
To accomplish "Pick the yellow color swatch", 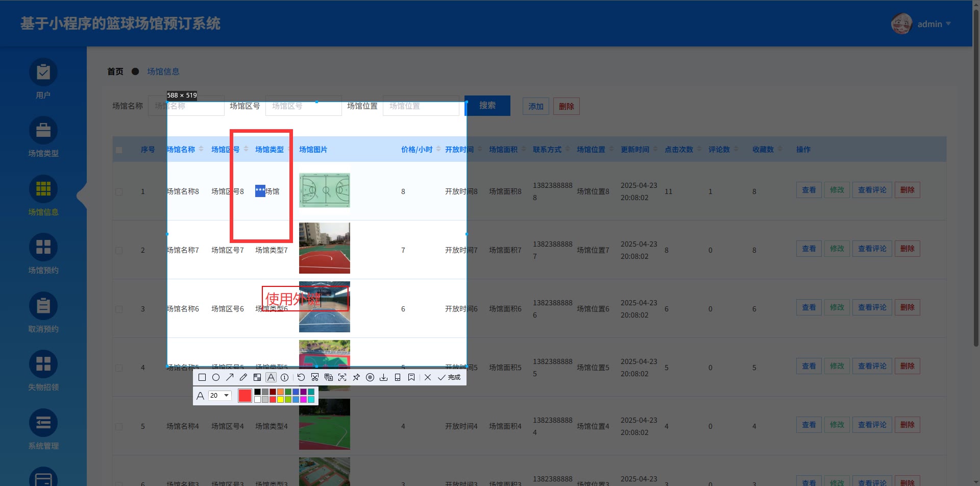I will click(x=280, y=400).
